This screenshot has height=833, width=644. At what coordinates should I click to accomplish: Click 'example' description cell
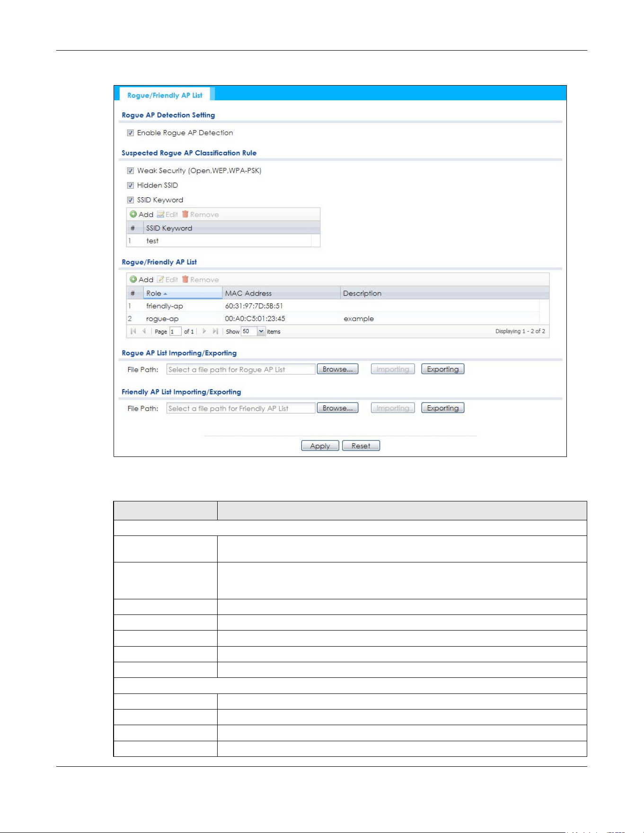359,319
